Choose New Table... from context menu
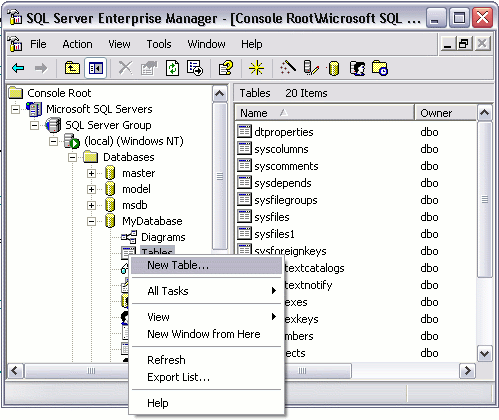 tap(206, 265)
